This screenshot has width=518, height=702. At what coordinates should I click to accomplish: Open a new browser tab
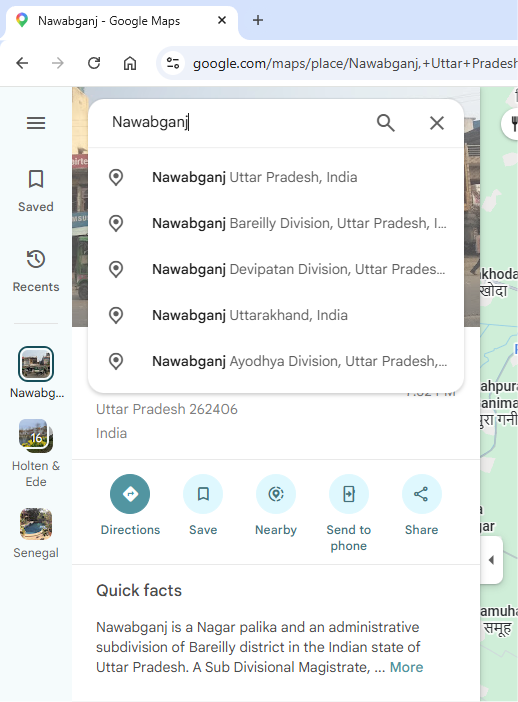point(258,20)
